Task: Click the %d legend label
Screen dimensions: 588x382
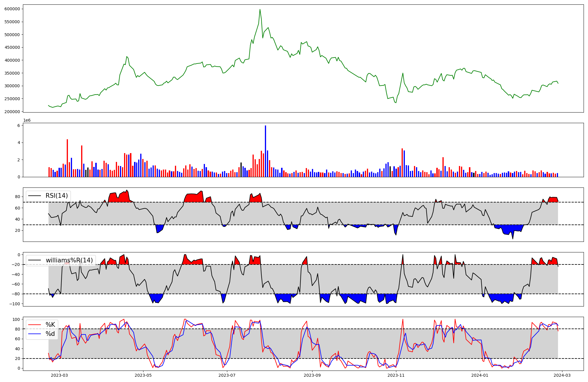Action: 50,334
